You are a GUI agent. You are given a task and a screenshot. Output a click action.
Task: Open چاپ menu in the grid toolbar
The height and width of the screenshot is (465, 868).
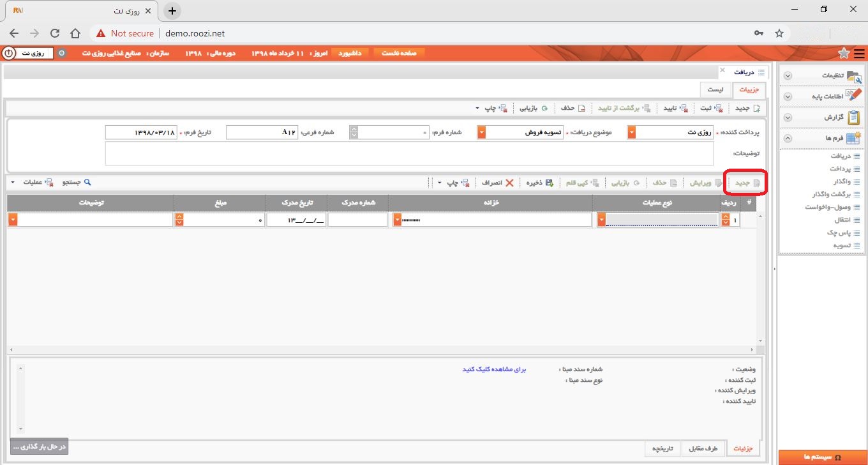pyautogui.click(x=454, y=183)
